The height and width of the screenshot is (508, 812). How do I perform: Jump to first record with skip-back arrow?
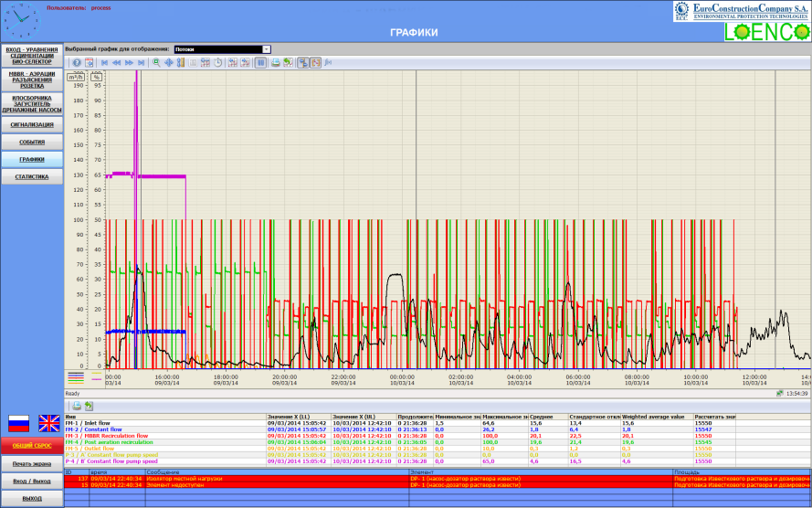[x=105, y=62]
